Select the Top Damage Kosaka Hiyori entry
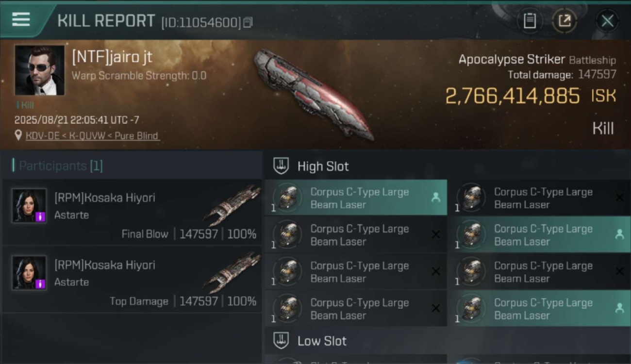This screenshot has width=631, height=364. coord(132,279)
